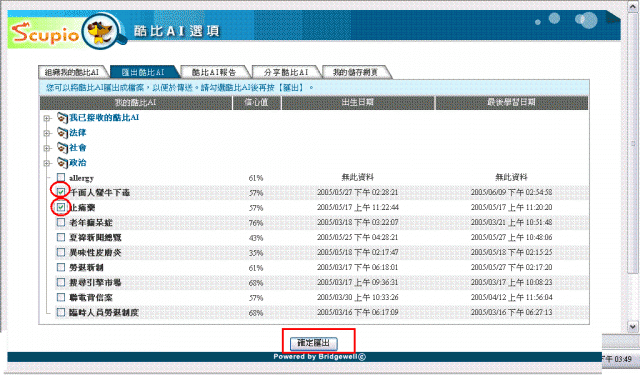Open the 政治 folder label

pyautogui.click(x=78, y=163)
